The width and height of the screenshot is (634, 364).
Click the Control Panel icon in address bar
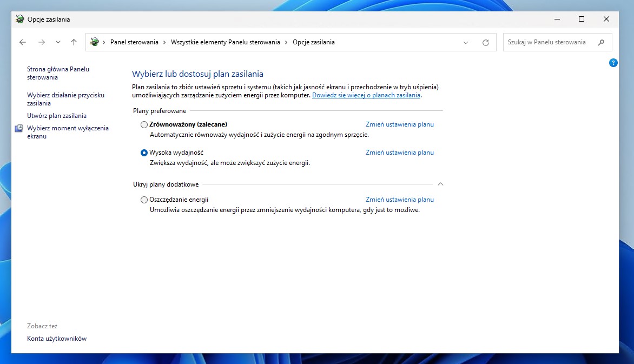click(95, 42)
